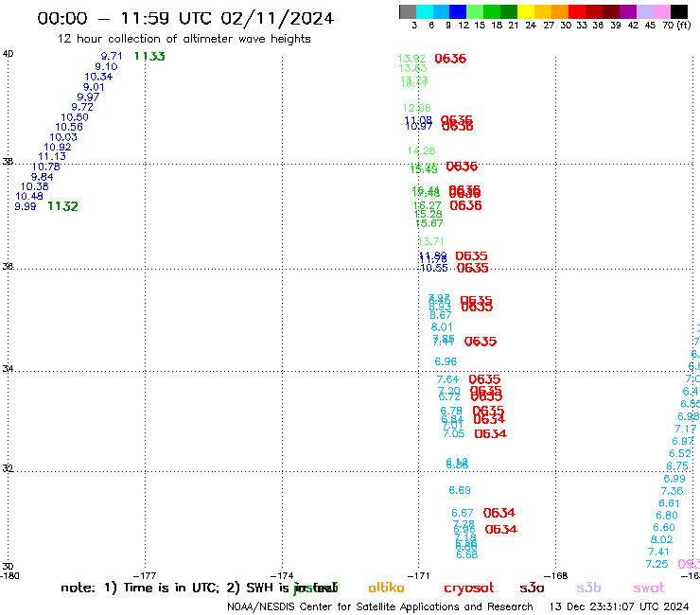Click the wave height value 7.25
Screen dimensions: 700x615
tap(656, 564)
